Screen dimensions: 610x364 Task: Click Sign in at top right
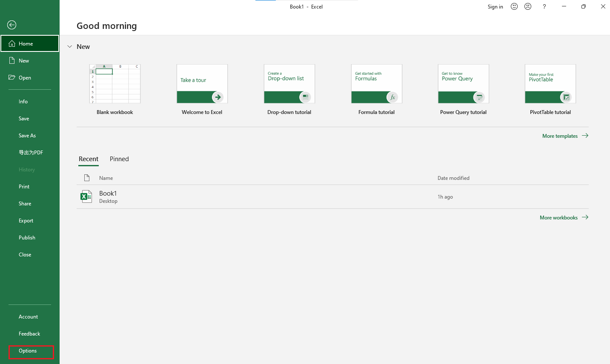tap(495, 7)
